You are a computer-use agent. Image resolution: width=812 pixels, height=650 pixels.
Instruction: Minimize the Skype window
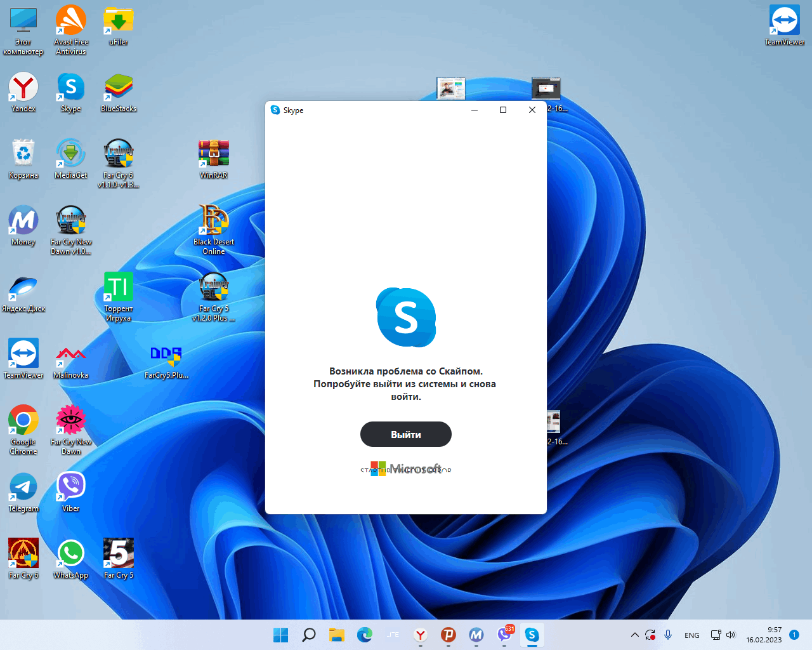coord(474,110)
